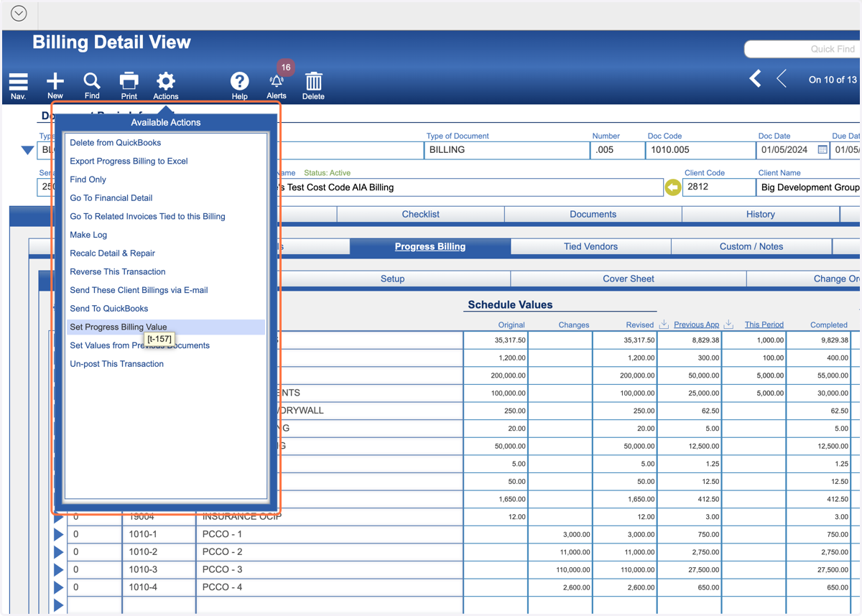Click download arrow icon next to Previous App

(728, 325)
